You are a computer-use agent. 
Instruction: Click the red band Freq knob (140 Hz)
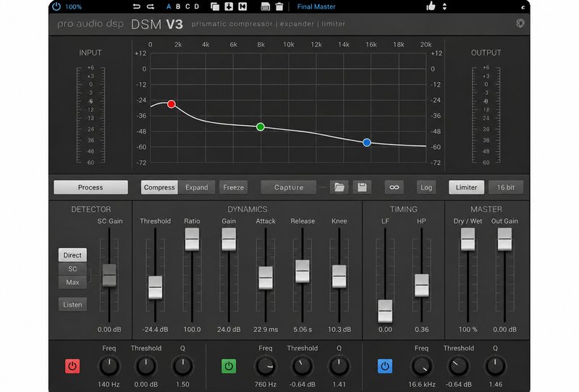[x=109, y=366]
